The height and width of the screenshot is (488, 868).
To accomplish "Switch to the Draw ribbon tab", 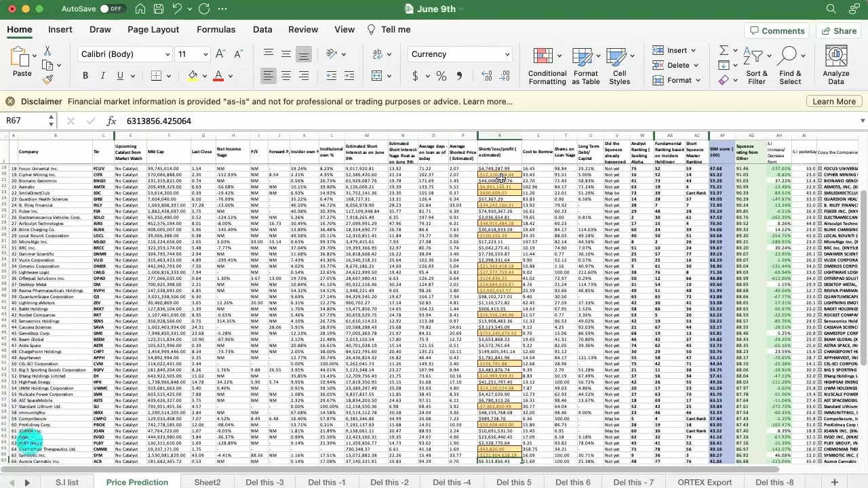I will click(x=100, y=30).
